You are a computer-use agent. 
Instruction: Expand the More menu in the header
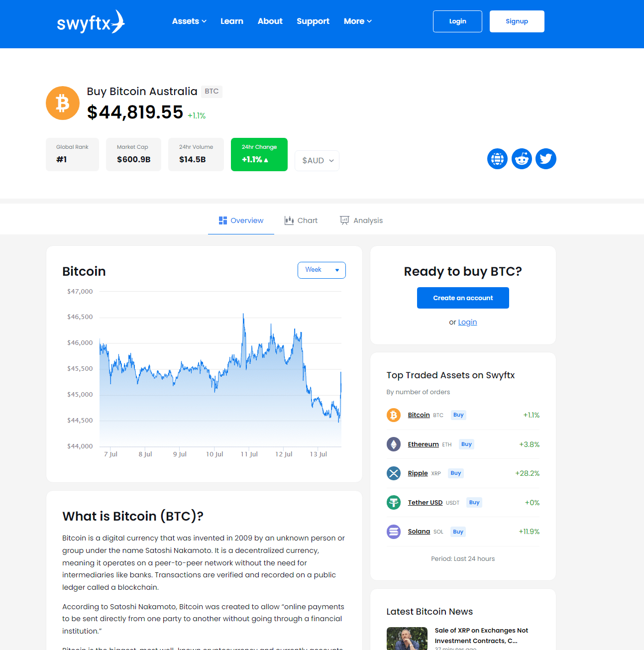pos(358,21)
